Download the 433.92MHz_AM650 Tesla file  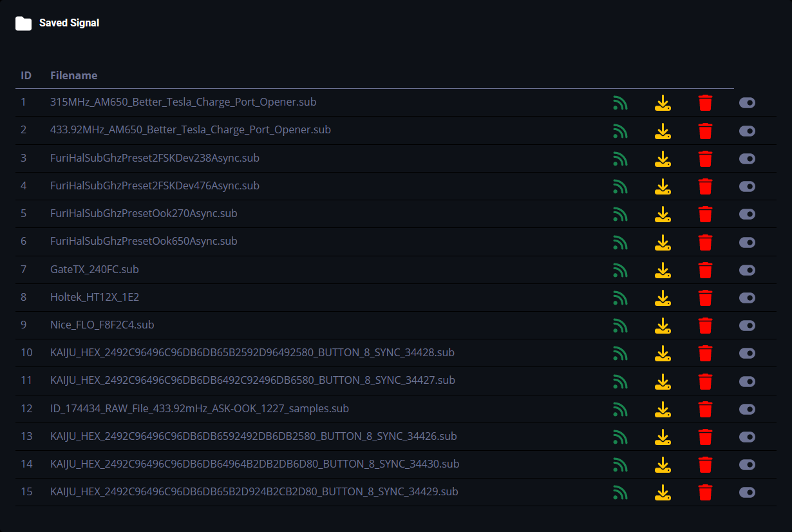pyautogui.click(x=663, y=131)
